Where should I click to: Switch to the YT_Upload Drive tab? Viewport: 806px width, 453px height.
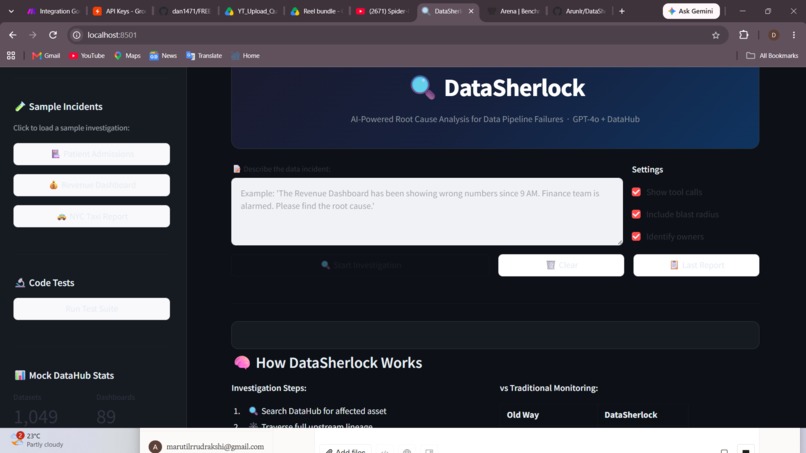click(x=251, y=11)
